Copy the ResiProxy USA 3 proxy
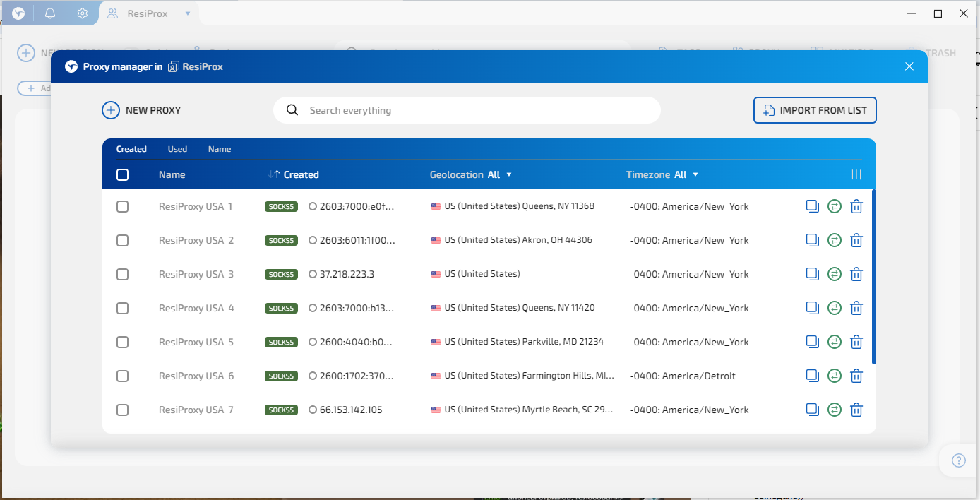Screen dimensions: 980x500 tap(813, 274)
